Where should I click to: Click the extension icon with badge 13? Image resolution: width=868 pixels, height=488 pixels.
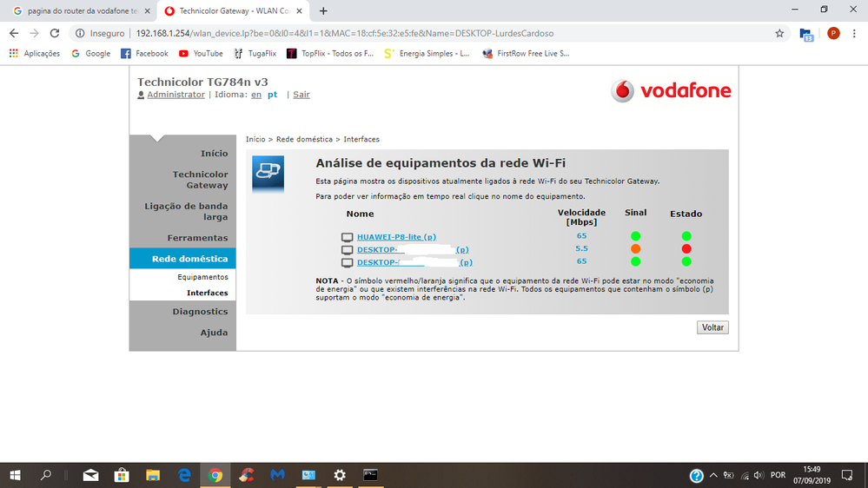[x=806, y=35]
